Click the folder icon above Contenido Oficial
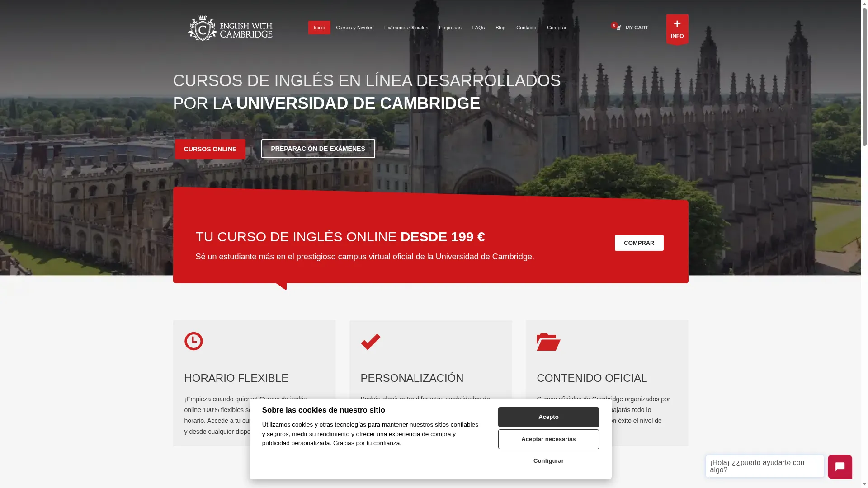Screen dimensions: 868x488 pos(548,342)
